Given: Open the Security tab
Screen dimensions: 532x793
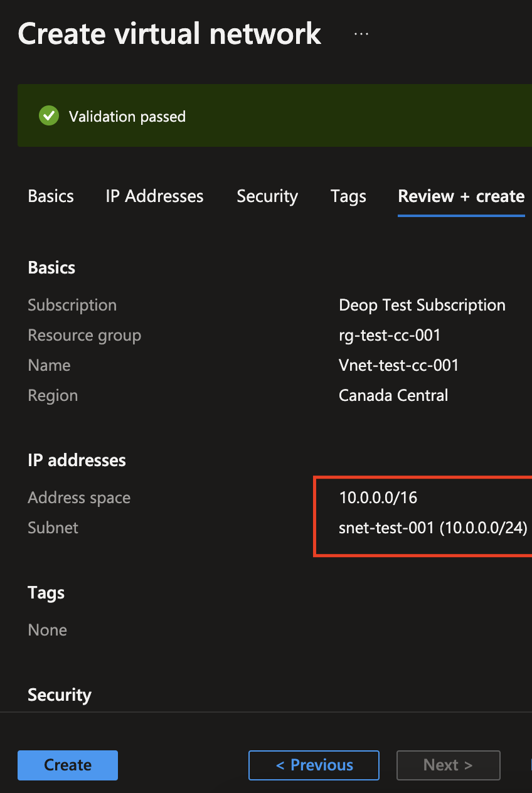Looking at the screenshot, I should [x=267, y=196].
